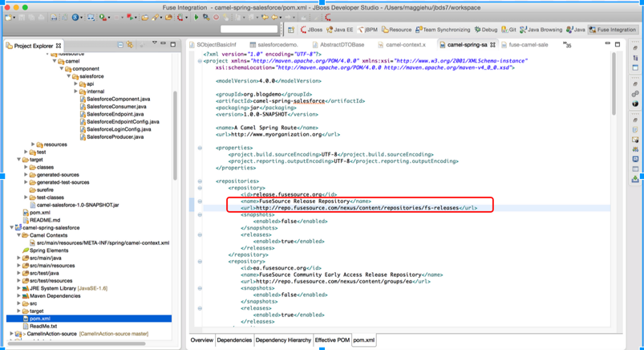Maximize the editor area
The width and height of the screenshot is (644, 350).
point(618,44)
